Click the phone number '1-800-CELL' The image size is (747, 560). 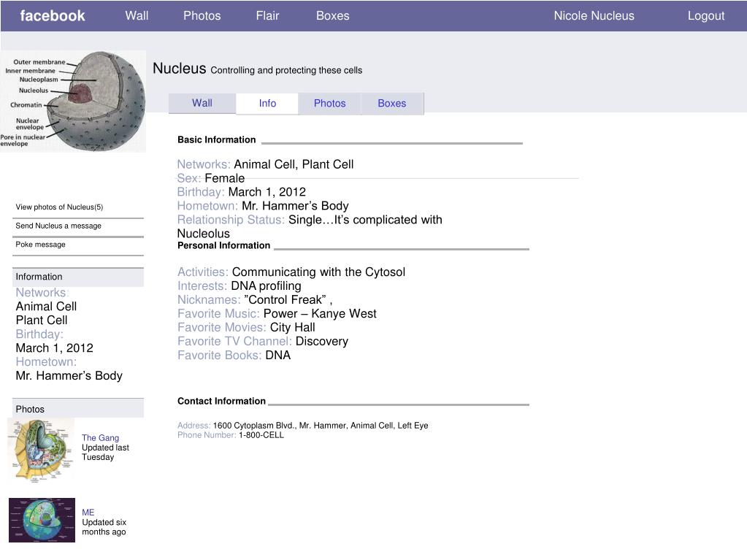261,435
